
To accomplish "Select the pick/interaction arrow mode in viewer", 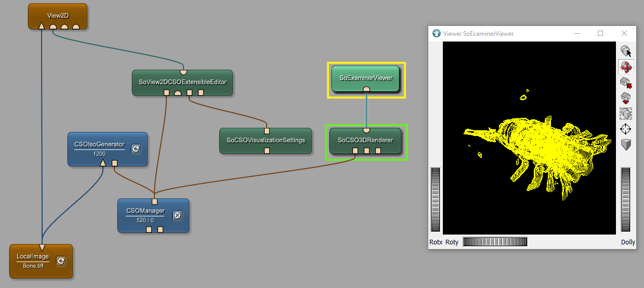I will click(x=626, y=51).
